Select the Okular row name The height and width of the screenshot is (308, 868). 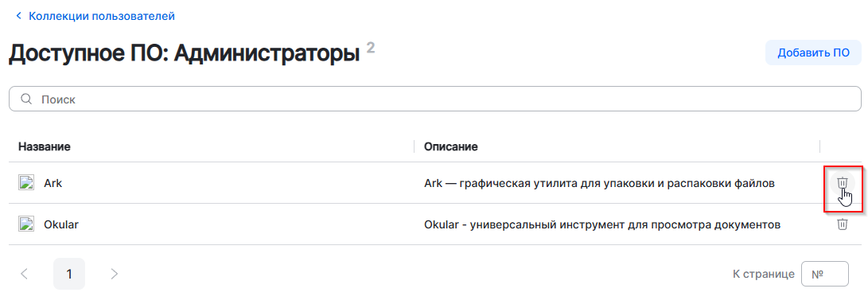61,224
